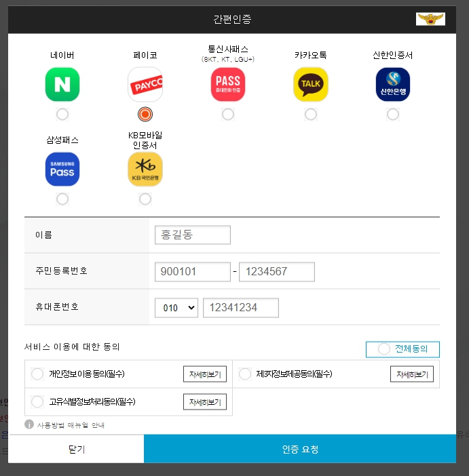Image resolution: width=469 pixels, height=476 pixels.
Task: Select the 카카오톡 radio button
Action: tap(311, 115)
